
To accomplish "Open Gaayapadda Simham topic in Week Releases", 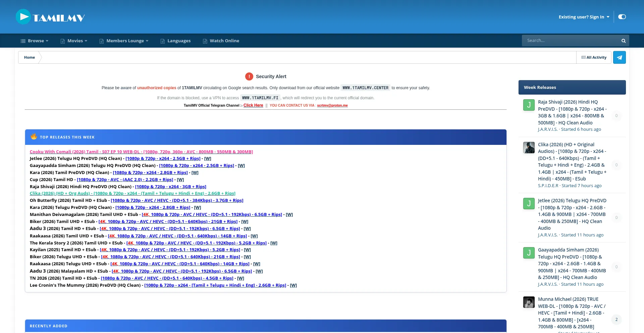I will point(572,264).
